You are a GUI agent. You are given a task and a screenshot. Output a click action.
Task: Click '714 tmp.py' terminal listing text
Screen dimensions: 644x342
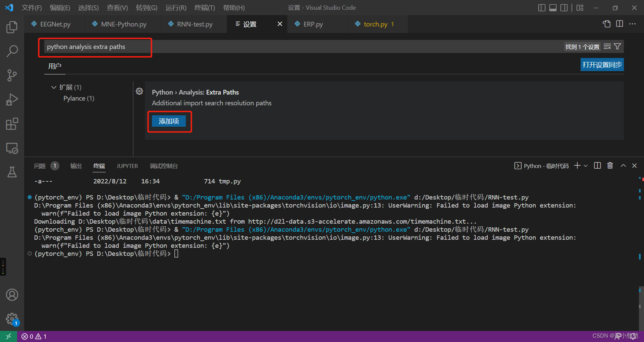[x=222, y=181]
